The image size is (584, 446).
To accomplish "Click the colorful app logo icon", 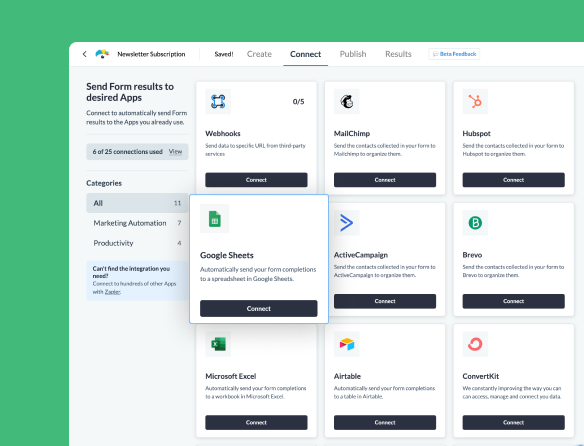I will [102, 54].
